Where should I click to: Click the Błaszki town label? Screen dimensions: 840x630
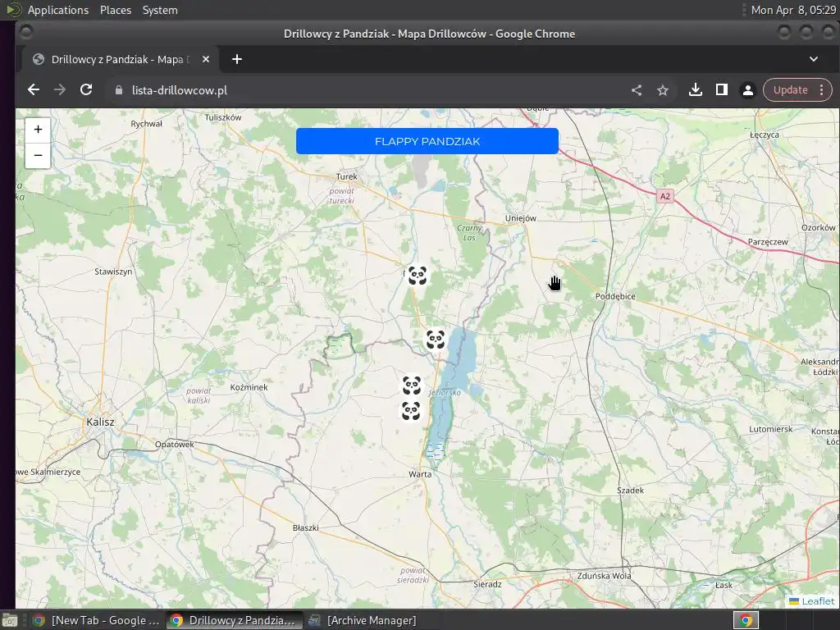[x=305, y=527]
